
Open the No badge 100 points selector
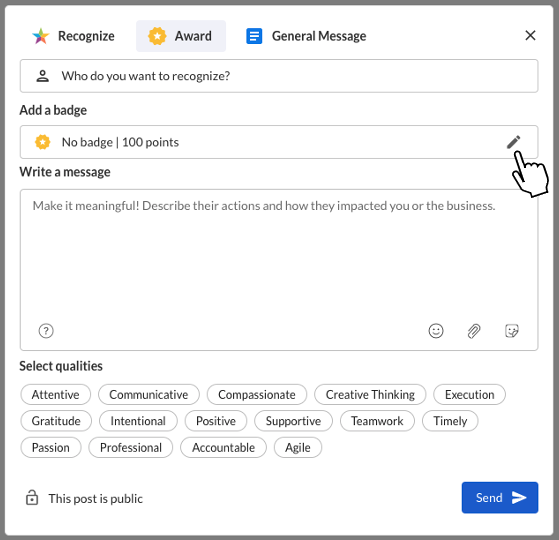tap(279, 142)
